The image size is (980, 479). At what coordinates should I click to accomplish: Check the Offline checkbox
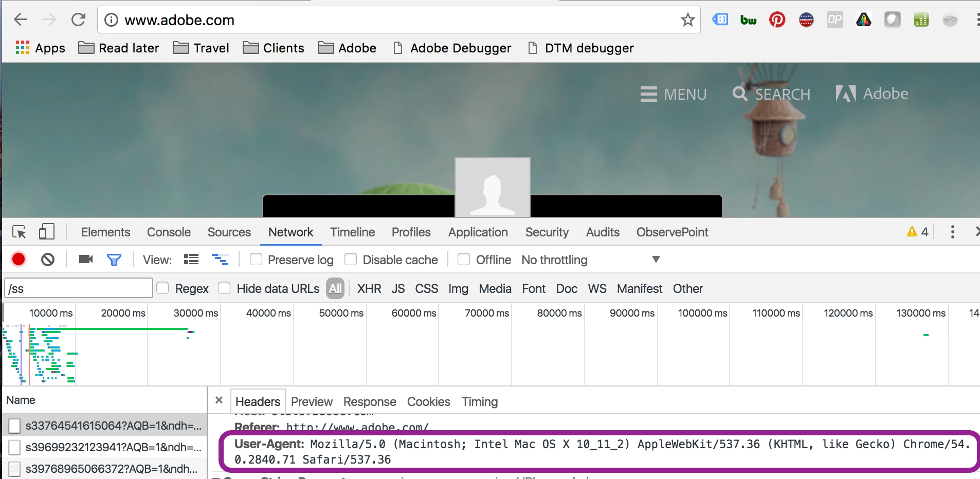[x=464, y=259]
